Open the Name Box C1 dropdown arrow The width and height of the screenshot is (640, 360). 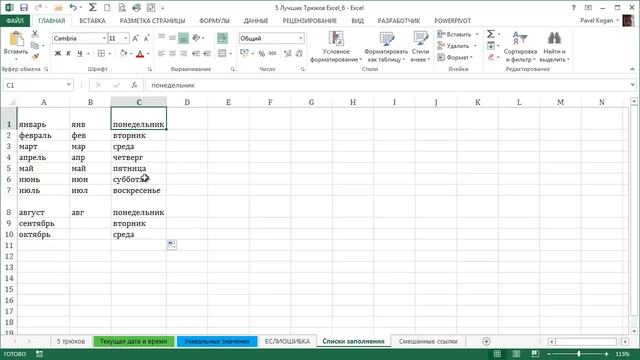point(69,85)
